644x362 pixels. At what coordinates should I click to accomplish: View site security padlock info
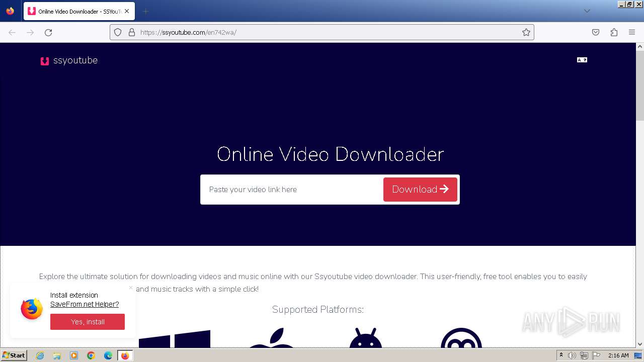tap(132, 32)
